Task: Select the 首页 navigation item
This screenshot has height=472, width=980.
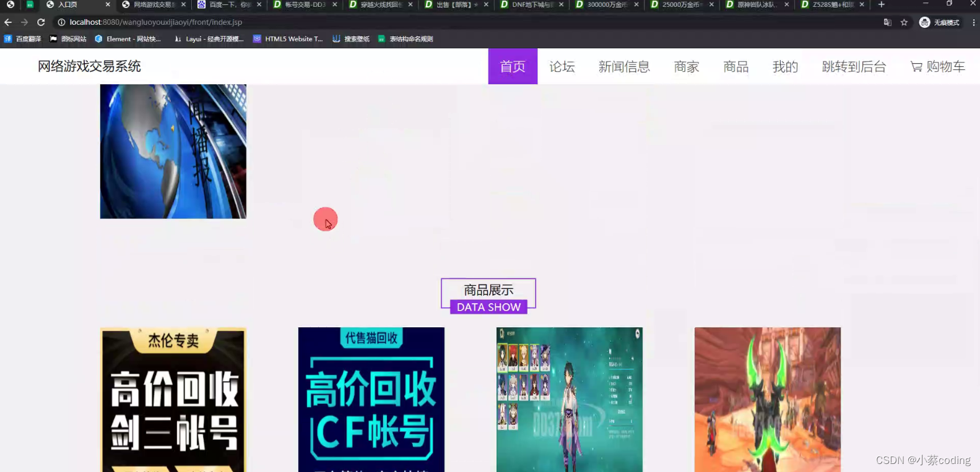Action: pos(513,66)
